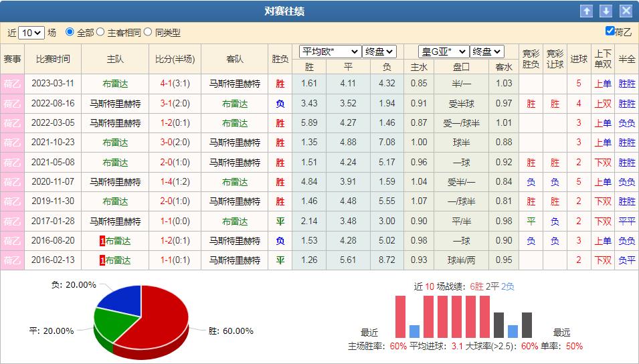Select the 同类型 radio button
The height and width of the screenshot is (364, 639).
(x=148, y=32)
